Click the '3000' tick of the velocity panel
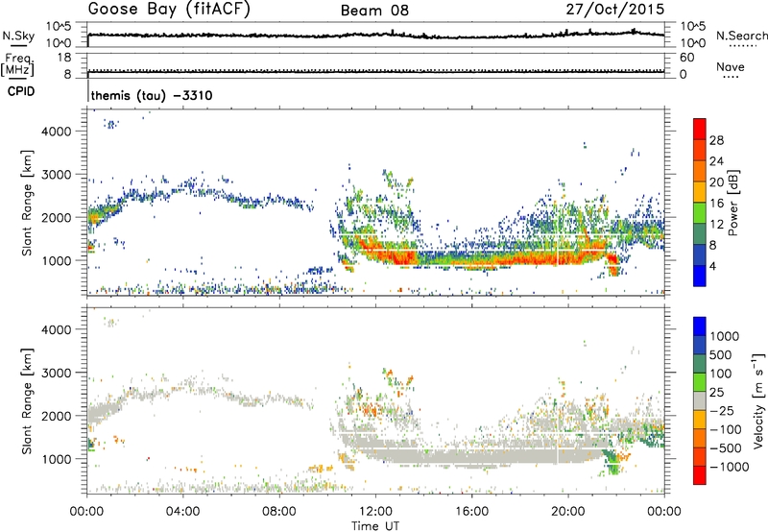Viewport: 768px width, 532px height. 56,373
